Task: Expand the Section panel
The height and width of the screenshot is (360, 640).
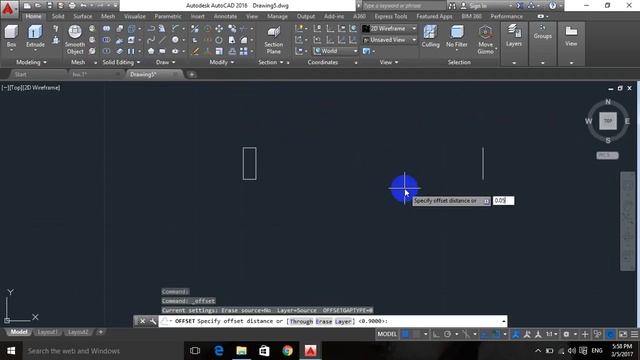Action: click(271, 62)
